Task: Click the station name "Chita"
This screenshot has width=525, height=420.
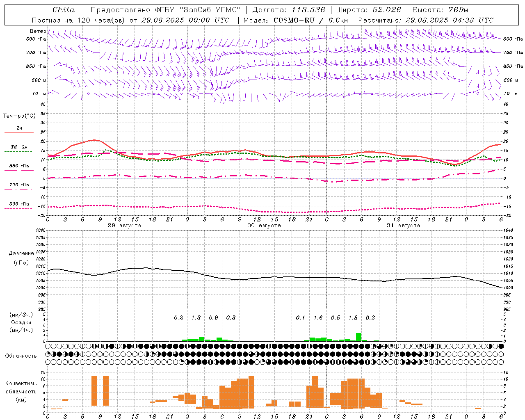Action: (64, 10)
